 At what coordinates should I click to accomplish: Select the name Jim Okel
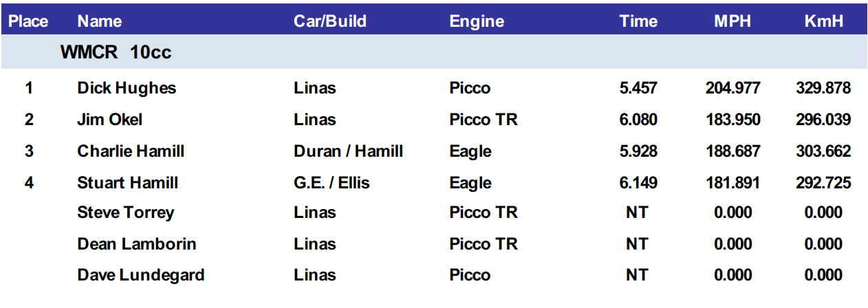(x=110, y=120)
